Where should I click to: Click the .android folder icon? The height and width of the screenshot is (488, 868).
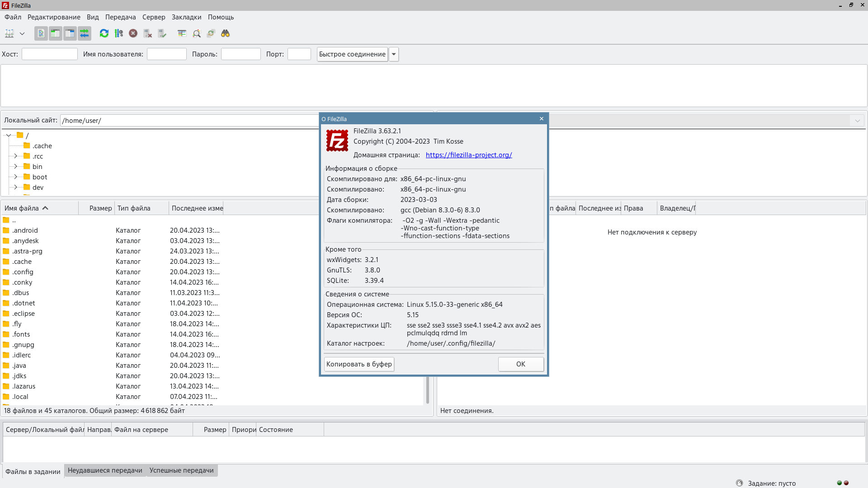(6, 230)
